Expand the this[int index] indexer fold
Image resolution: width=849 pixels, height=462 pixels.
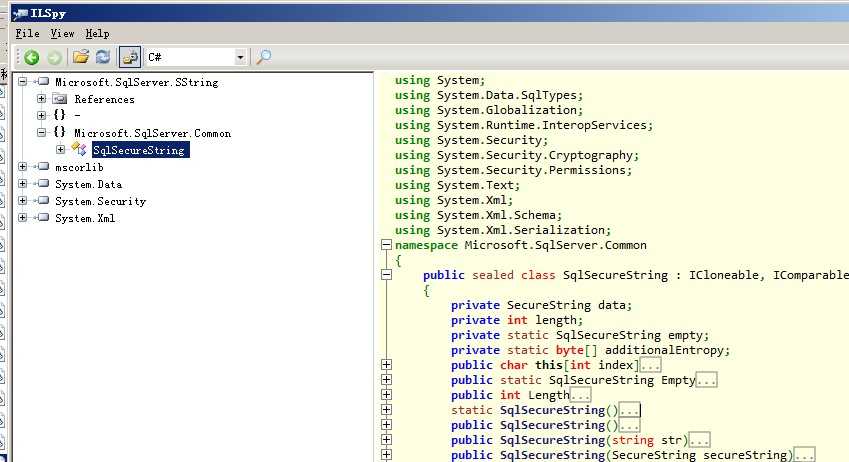pyautogui.click(x=386, y=365)
